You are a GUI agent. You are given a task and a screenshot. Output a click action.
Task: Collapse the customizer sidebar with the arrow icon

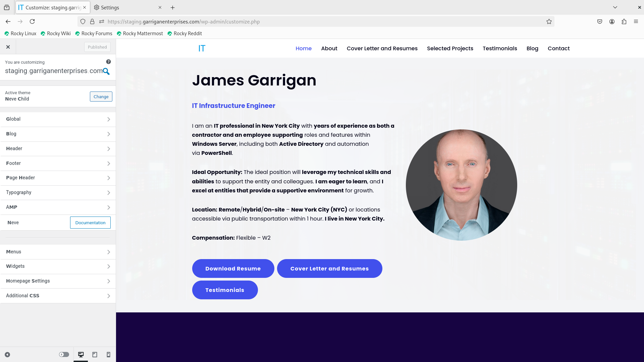pyautogui.click(x=7, y=355)
